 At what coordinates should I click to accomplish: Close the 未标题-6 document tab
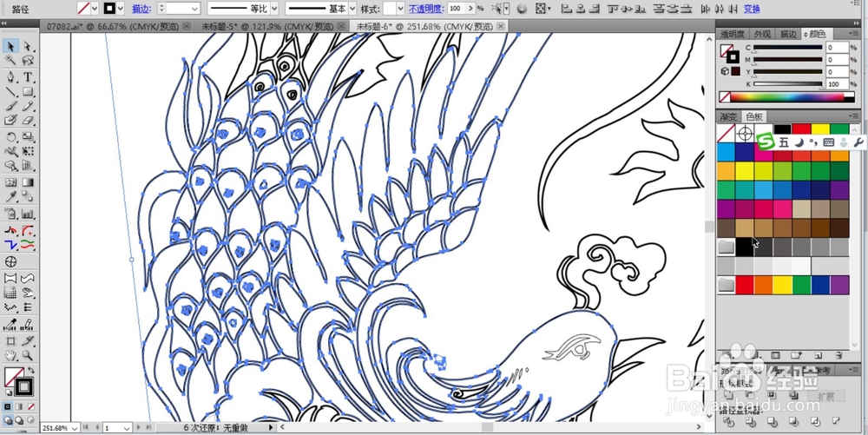click(501, 27)
